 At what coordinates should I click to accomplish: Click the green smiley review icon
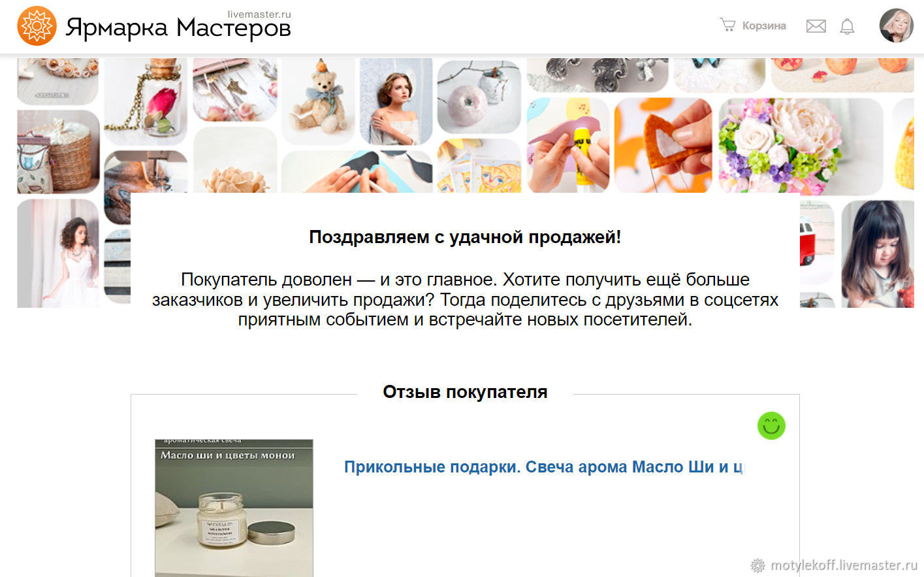[x=771, y=426]
